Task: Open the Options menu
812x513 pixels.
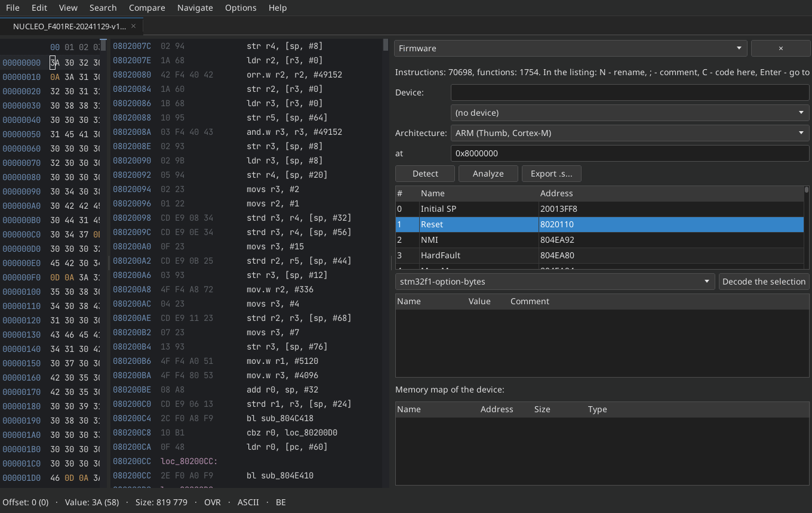Action: pyautogui.click(x=241, y=8)
